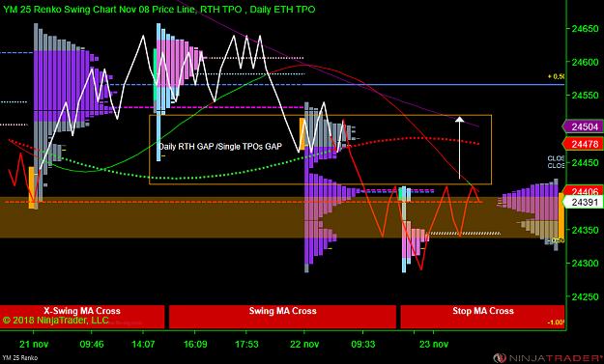Click the 24250 price axis label
Image resolution: width=604 pixels, height=364 pixels.
point(585,296)
